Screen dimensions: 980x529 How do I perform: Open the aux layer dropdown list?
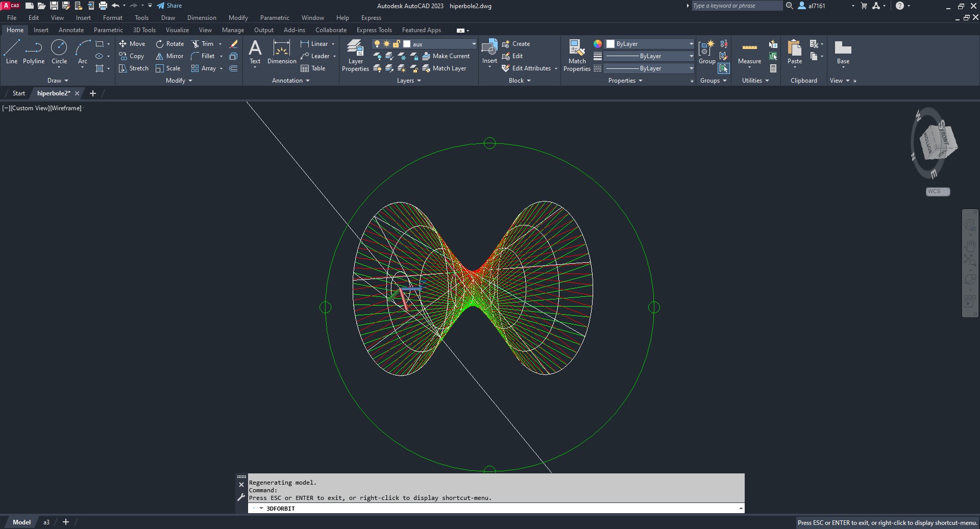(474, 44)
